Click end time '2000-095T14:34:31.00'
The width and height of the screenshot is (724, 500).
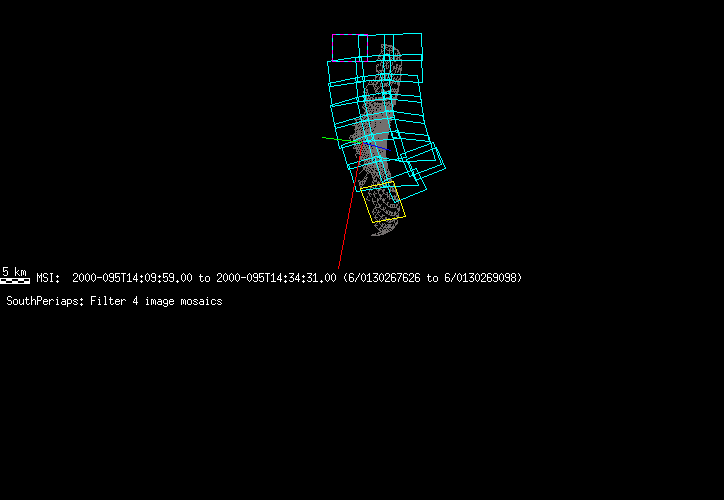[276, 278]
